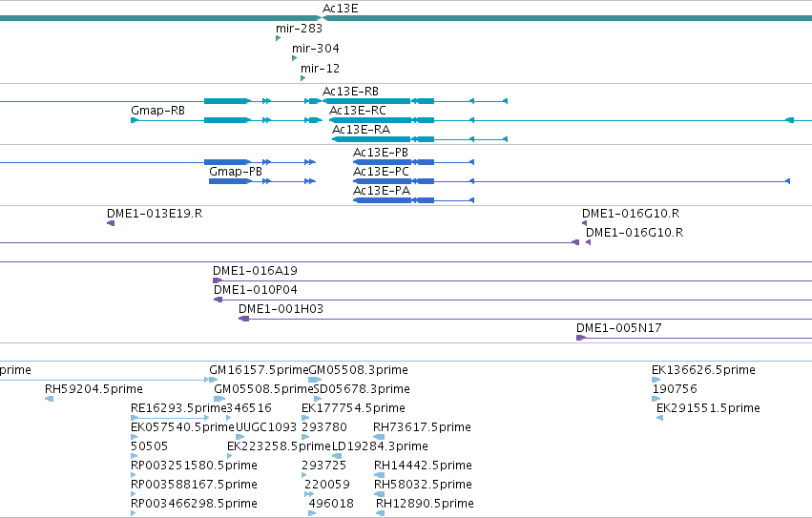Click the mir-304 feature label

[316, 49]
